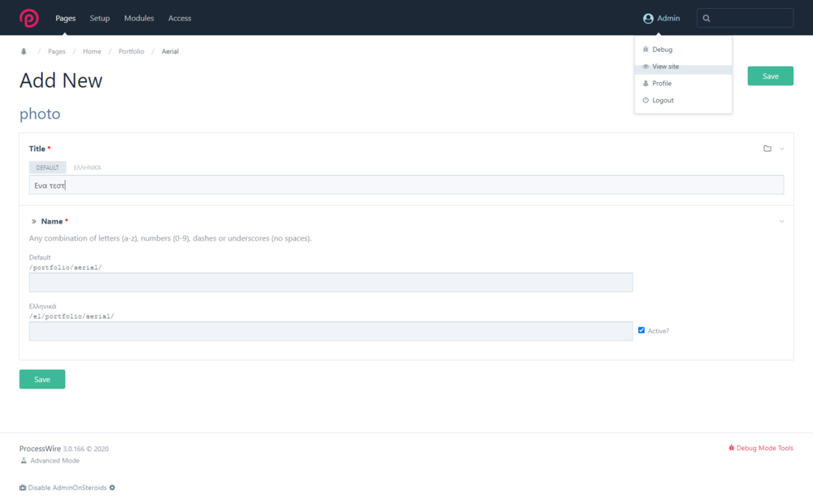
Task: Open the Setup menu in top navigation
Action: [x=100, y=18]
